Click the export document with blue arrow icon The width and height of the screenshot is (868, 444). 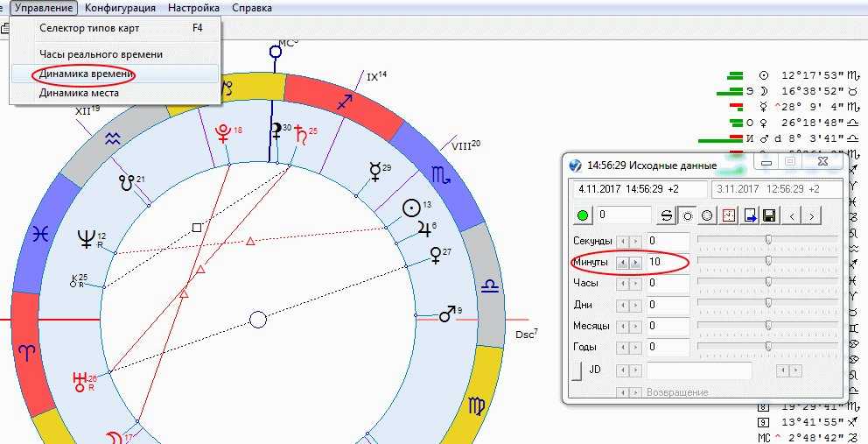tap(750, 215)
